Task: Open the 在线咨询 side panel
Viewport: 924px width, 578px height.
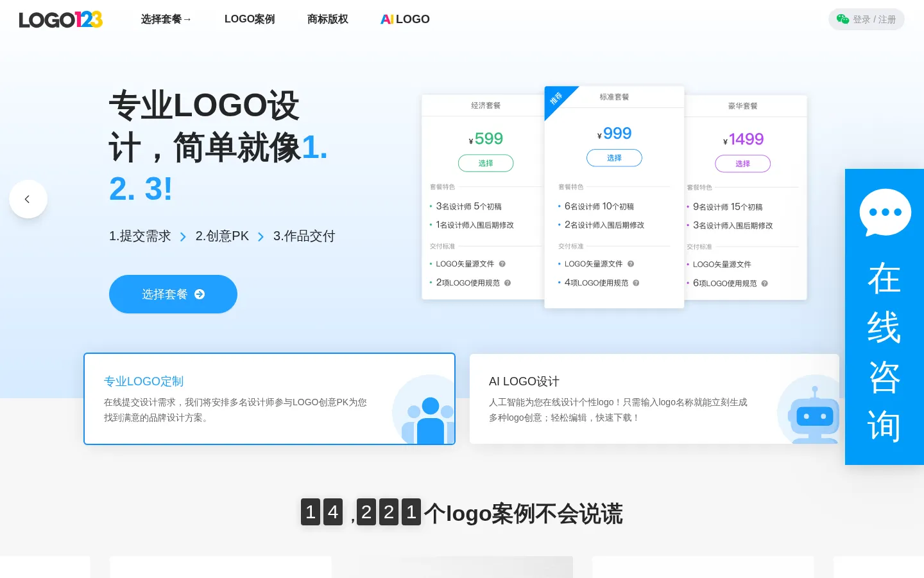Action: pyautogui.click(x=884, y=317)
